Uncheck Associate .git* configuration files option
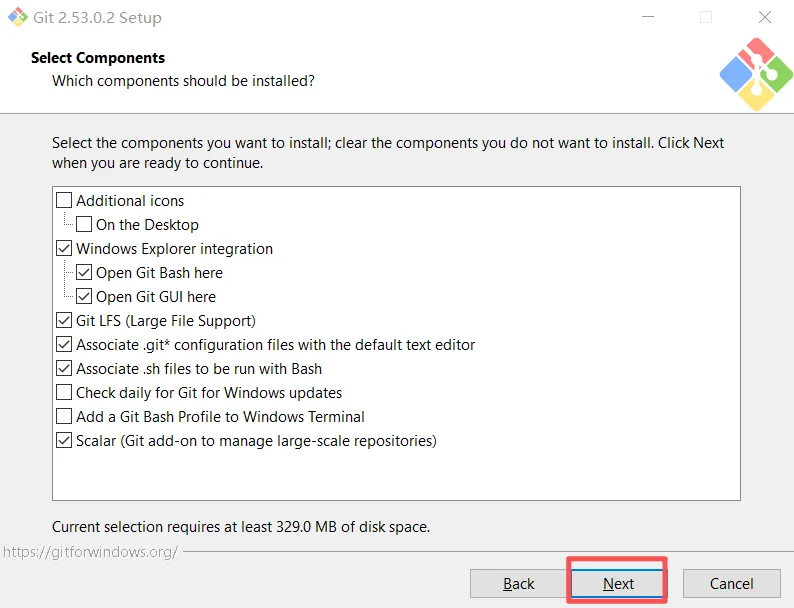The width and height of the screenshot is (794, 608). coord(65,345)
